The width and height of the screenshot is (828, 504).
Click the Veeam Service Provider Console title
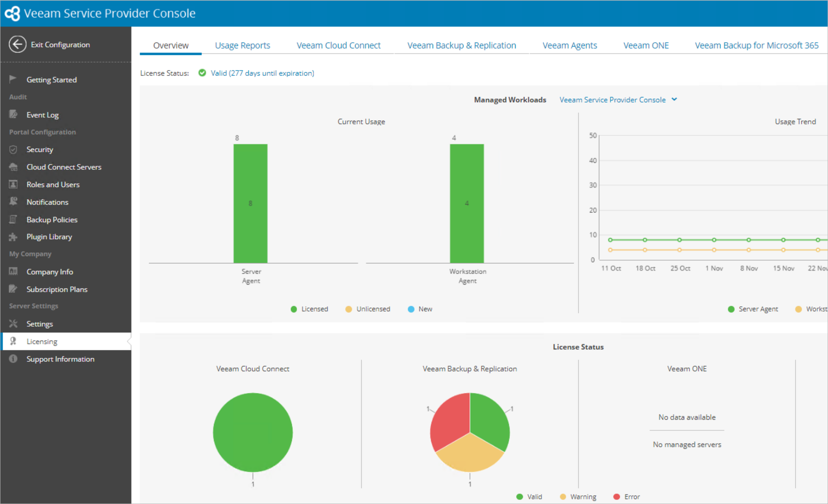point(110,13)
